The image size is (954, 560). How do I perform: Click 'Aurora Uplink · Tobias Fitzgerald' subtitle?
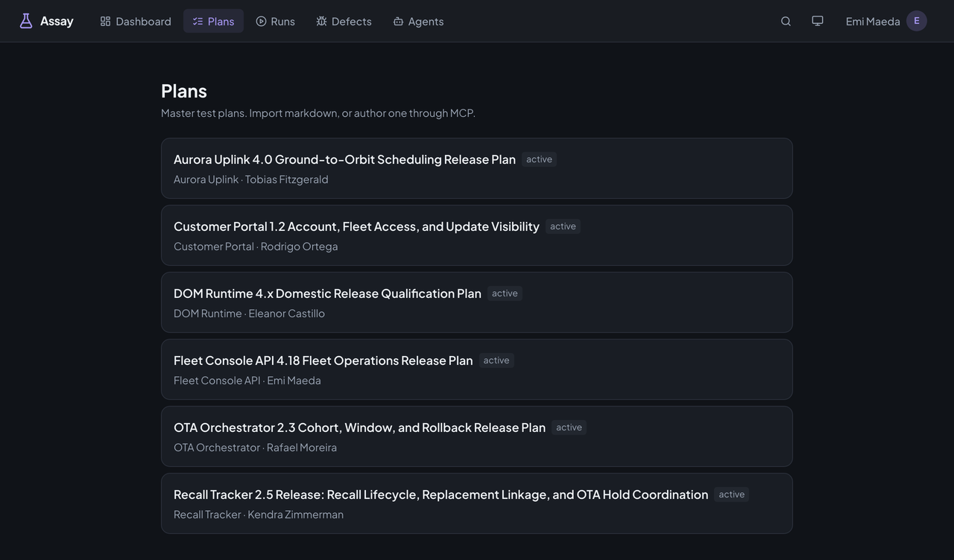point(251,179)
